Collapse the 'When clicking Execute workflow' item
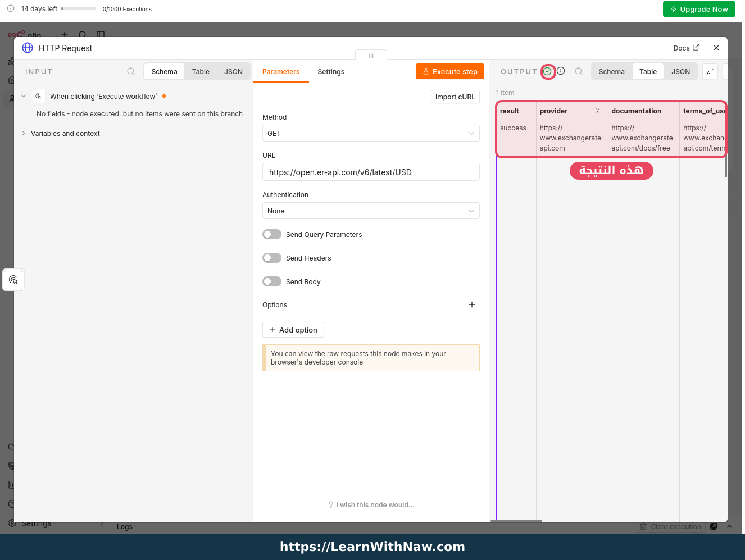Viewport: 745px width, 560px height. 24,96
